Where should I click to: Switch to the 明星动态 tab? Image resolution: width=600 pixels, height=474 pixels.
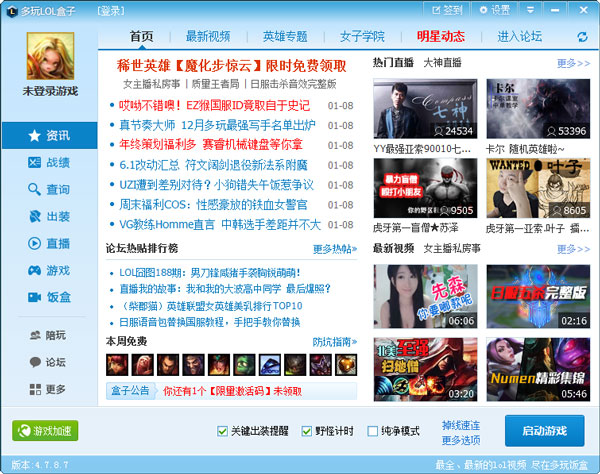(x=441, y=36)
